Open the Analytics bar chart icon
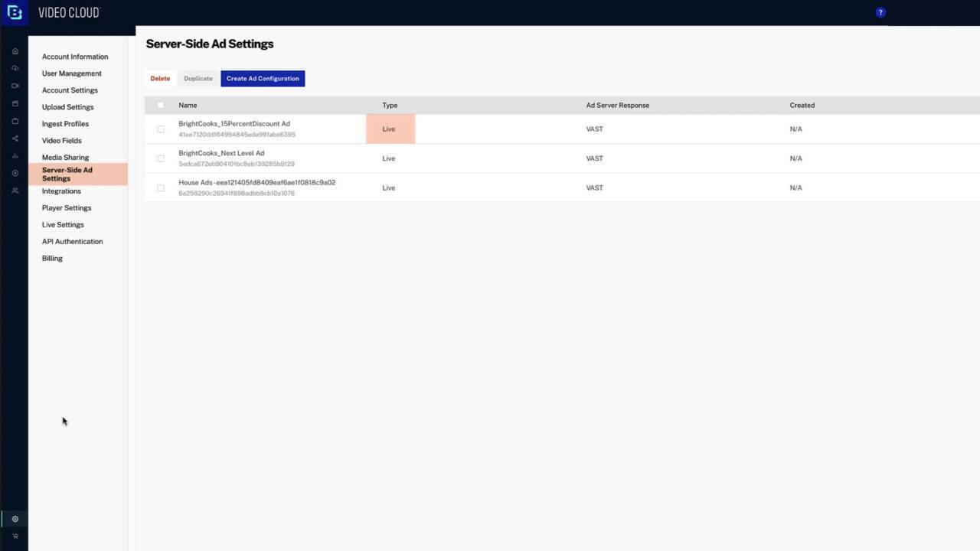This screenshot has height=551, width=980. coord(15,156)
